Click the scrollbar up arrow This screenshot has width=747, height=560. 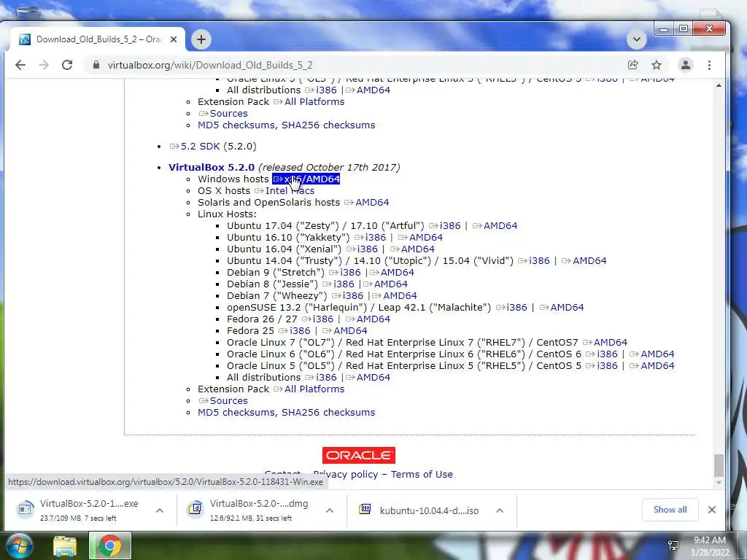[719, 85]
